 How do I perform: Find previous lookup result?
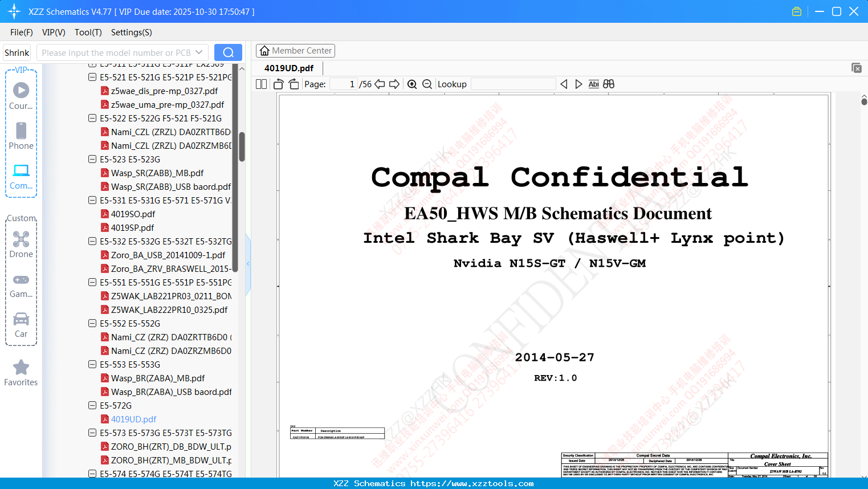(564, 84)
